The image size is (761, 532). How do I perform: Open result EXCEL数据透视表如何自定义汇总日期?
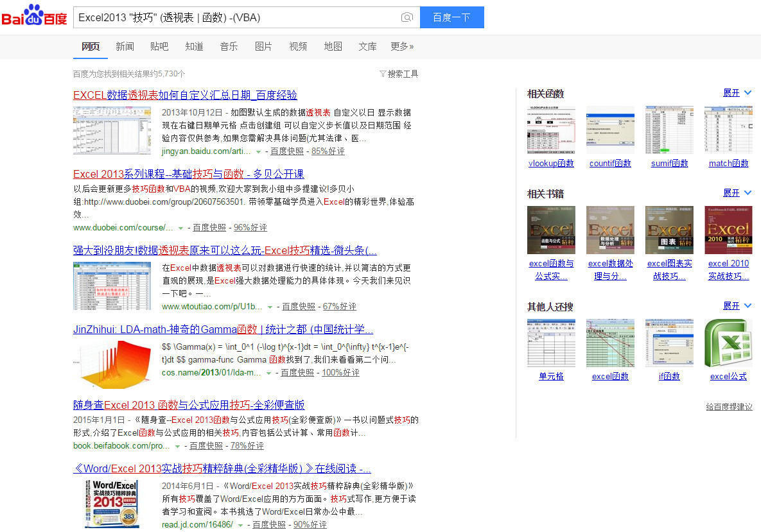(x=185, y=95)
